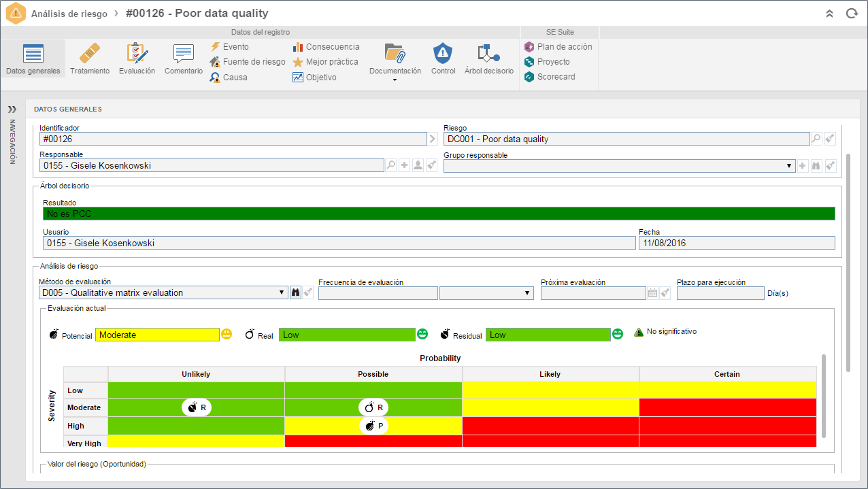Click the green Residual Low field

(x=548, y=335)
